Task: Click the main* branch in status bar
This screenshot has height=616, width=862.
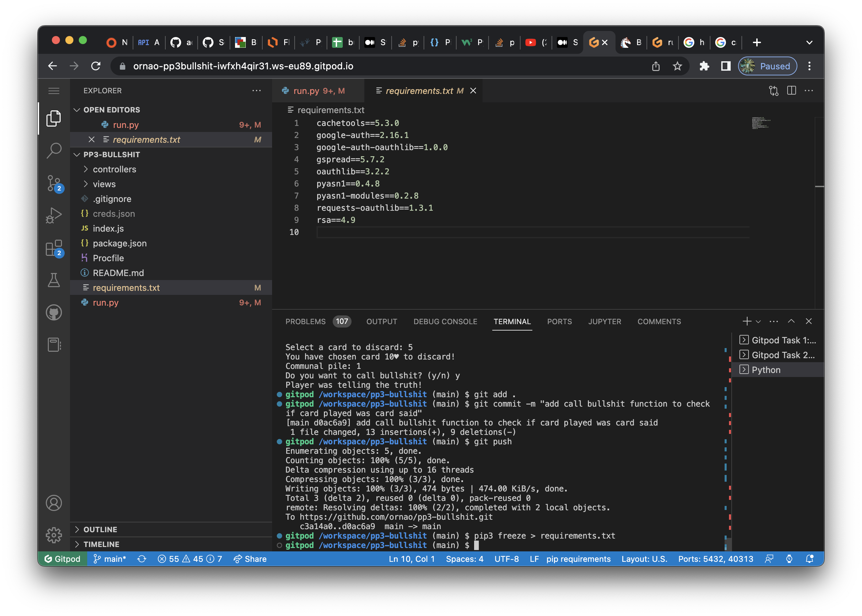Action: pos(110,559)
